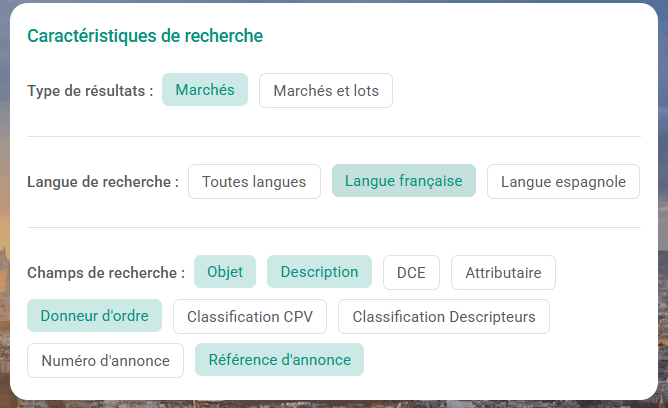Click the Langue de recherche label
This screenshot has width=668, height=408.
(x=103, y=182)
